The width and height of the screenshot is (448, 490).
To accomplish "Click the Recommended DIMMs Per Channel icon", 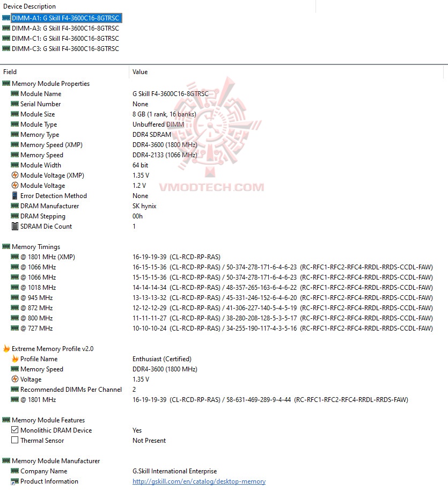I will click(14, 390).
